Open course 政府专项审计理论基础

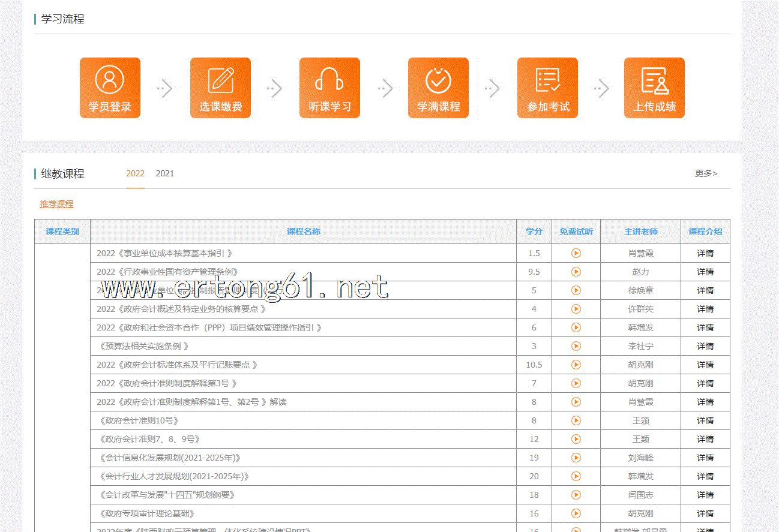coord(146,513)
